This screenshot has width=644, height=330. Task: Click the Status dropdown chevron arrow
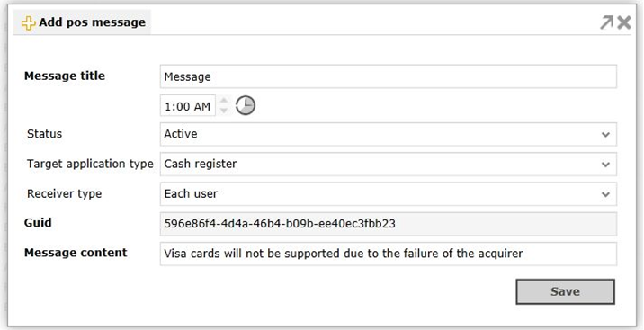(x=605, y=135)
